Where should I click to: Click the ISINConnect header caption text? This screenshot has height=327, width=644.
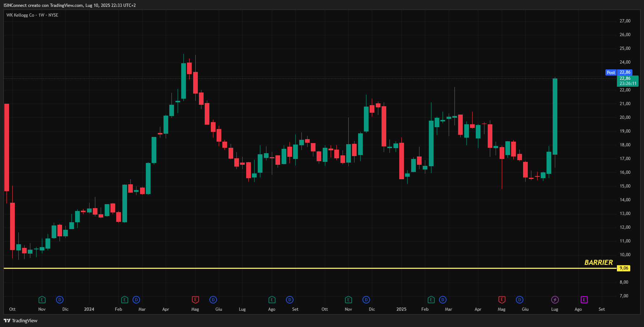tap(70, 5)
